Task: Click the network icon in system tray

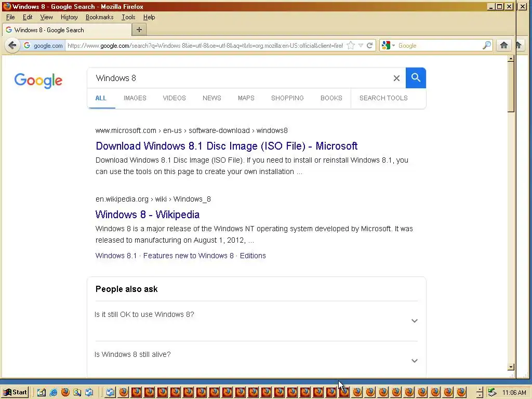Action: coord(491,393)
